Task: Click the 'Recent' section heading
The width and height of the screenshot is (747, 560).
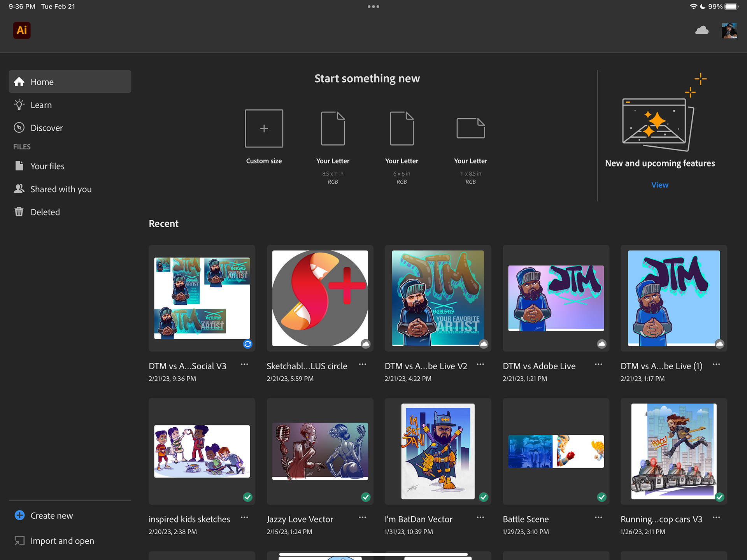Action: pyautogui.click(x=163, y=224)
